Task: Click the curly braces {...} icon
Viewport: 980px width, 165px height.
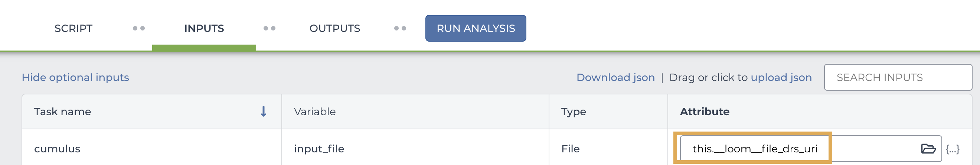Action: click(x=953, y=149)
